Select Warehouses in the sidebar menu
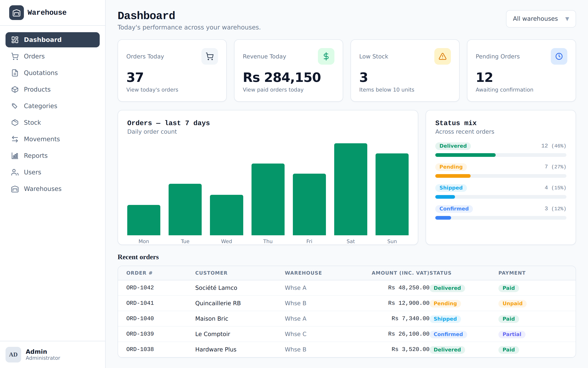 point(52,189)
